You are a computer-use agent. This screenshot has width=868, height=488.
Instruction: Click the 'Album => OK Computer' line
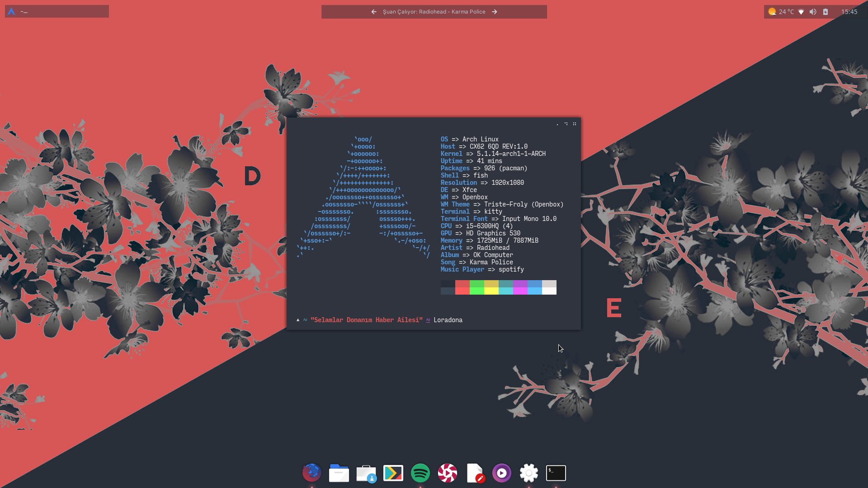477,255
